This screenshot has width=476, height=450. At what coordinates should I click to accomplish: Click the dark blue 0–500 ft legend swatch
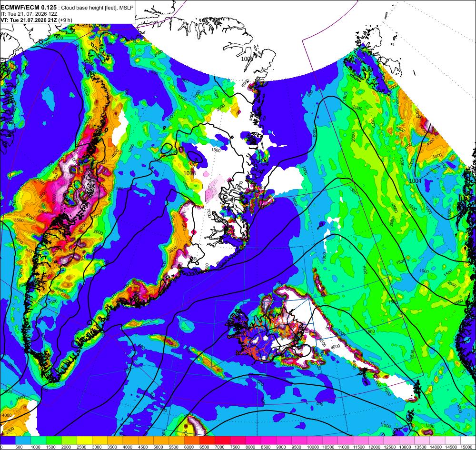8,440
